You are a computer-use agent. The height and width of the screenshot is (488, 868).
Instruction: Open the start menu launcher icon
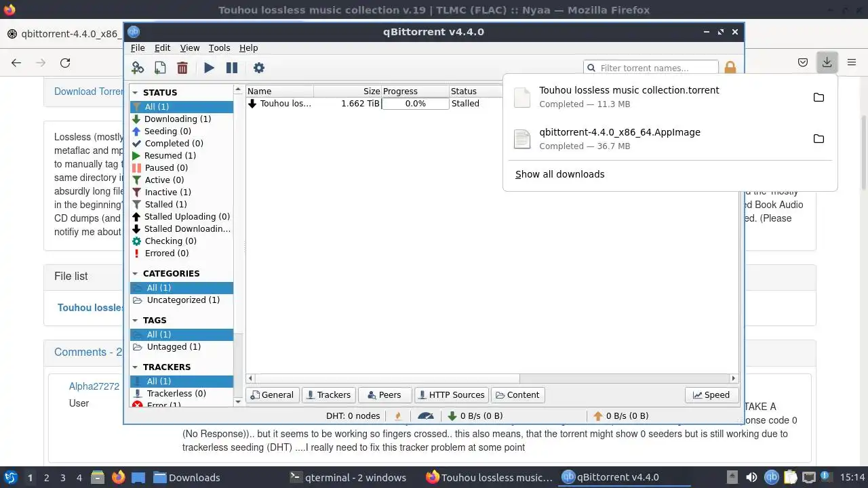[11, 477]
